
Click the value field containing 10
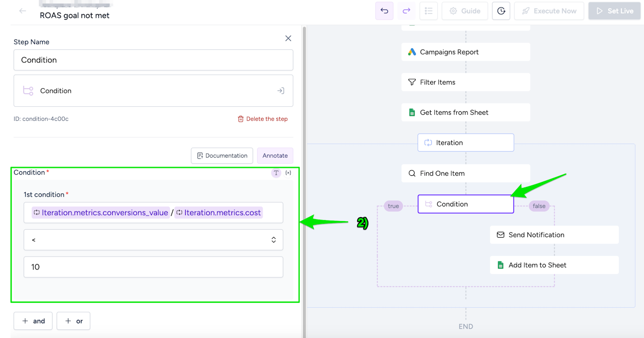[x=153, y=267]
